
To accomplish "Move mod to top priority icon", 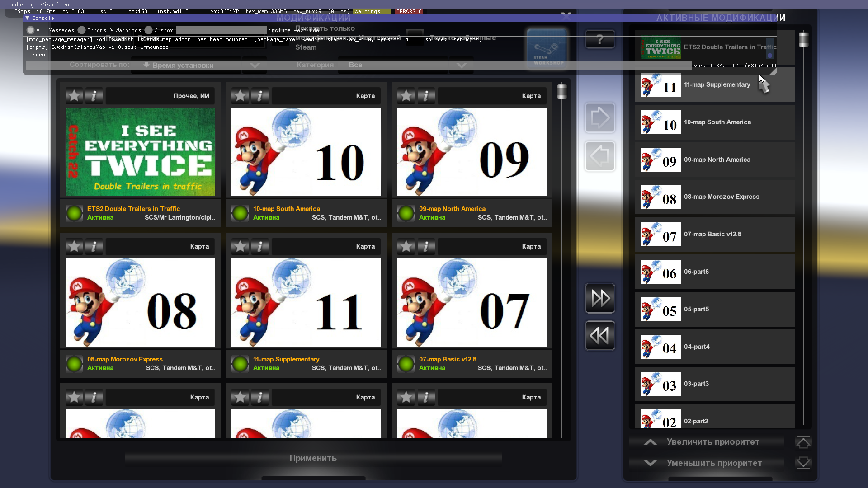I will tap(803, 442).
